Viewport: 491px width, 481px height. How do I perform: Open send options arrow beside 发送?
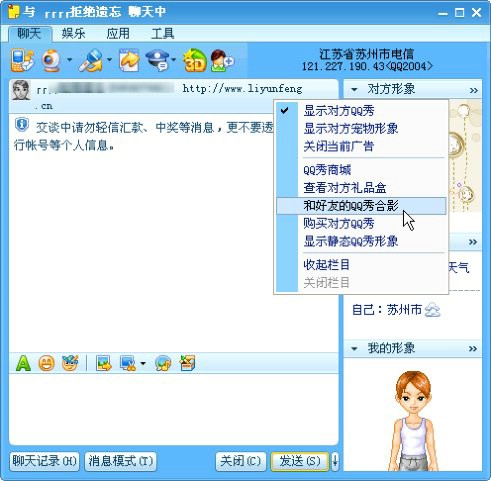pos(335,461)
